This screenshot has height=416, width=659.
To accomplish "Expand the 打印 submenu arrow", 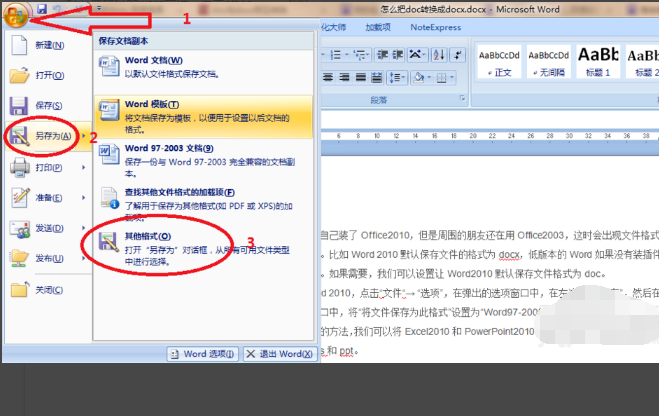I will [x=84, y=168].
